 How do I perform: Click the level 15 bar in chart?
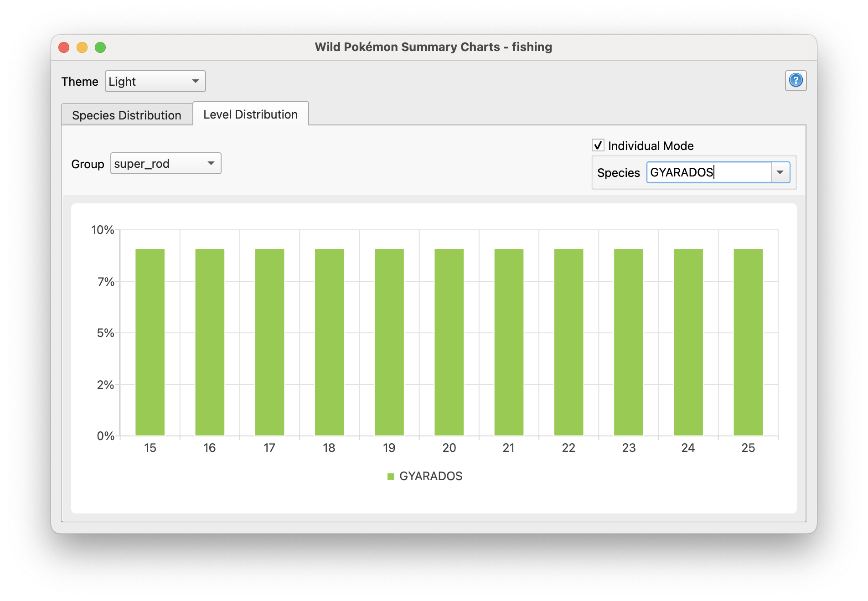coord(150,342)
